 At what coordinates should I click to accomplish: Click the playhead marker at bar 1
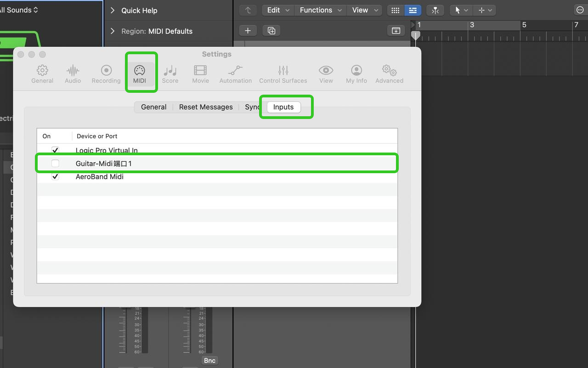click(415, 35)
